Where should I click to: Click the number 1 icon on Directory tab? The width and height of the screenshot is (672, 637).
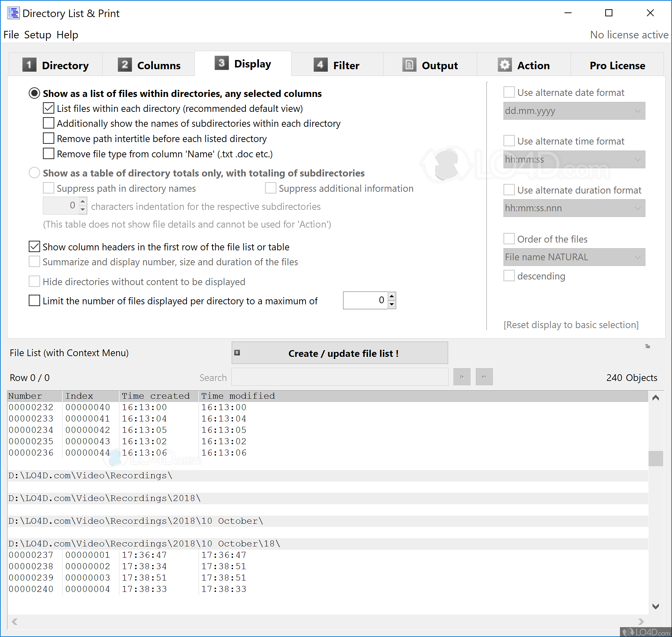click(x=29, y=65)
